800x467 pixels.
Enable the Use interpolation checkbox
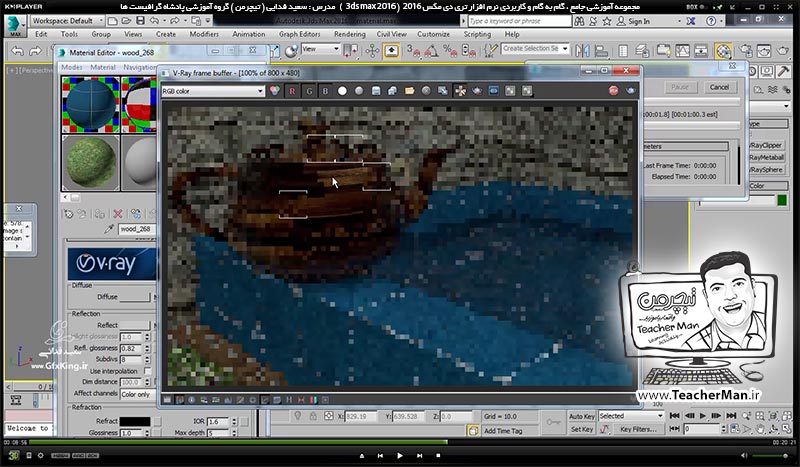(x=147, y=371)
